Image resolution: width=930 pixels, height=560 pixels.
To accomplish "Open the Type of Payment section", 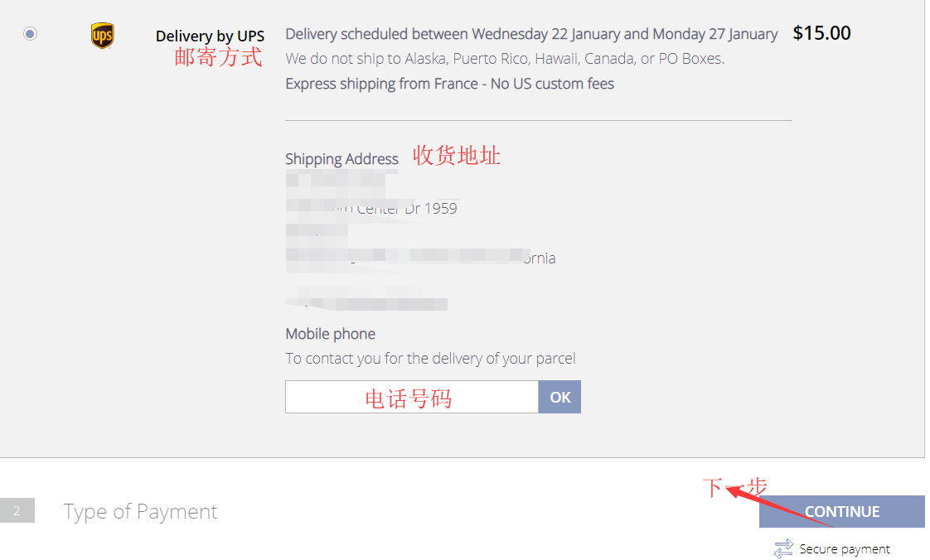I will tap(140, 511).
